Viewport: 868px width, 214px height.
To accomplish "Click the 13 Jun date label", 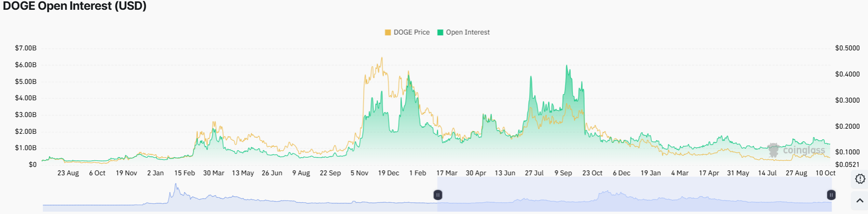I will pyautogui.click(x=505, y=173).
